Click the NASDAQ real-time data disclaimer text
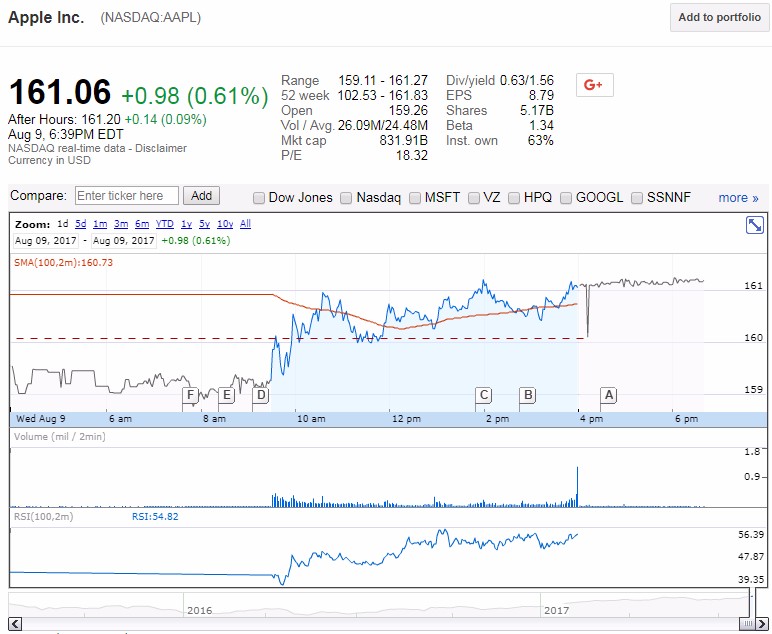 point(97,148)
